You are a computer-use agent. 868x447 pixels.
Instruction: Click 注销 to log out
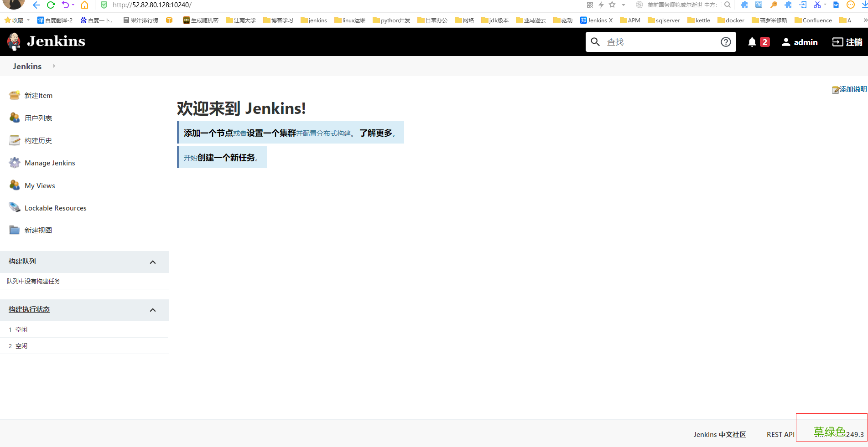click(x=853, y=42)
